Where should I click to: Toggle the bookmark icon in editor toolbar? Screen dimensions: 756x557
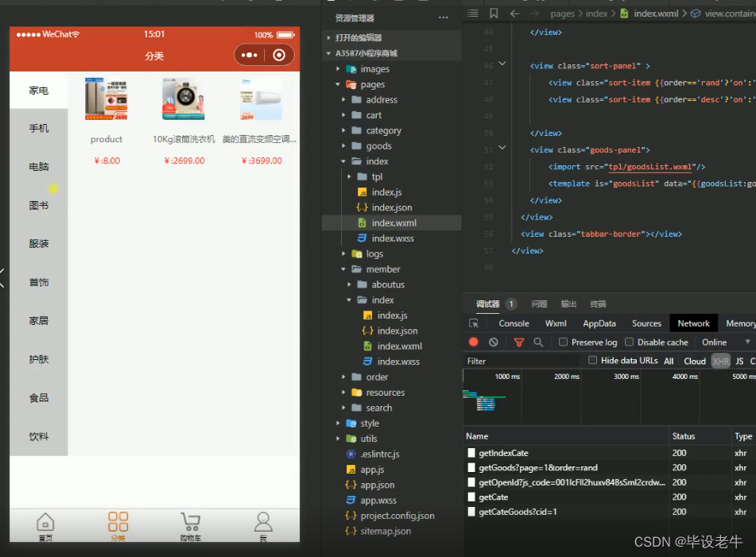494,14
